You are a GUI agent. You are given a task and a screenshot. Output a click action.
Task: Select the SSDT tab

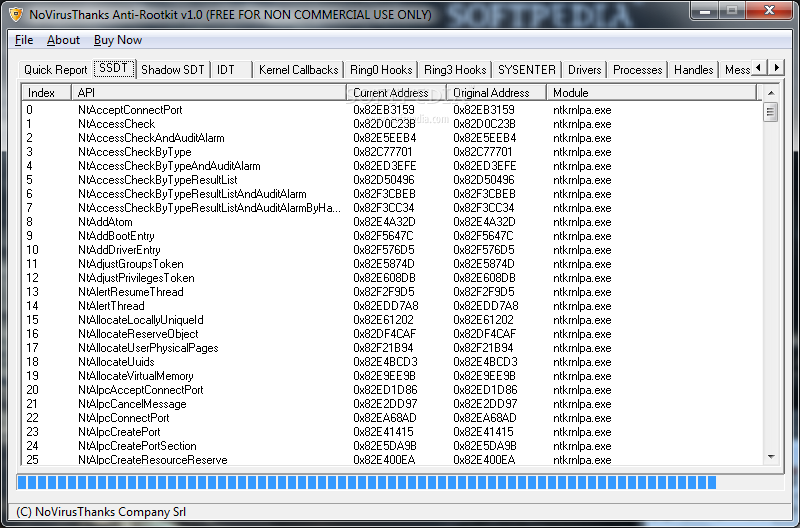click(x=114, y=68)
